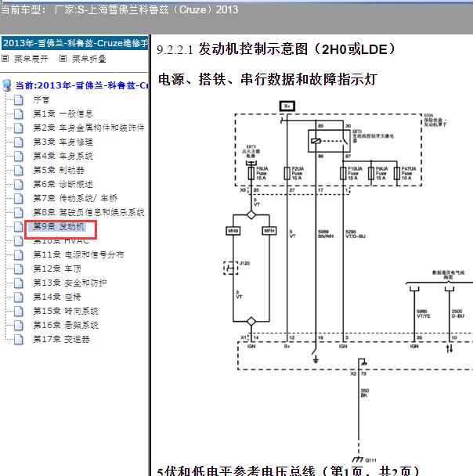Open 第15章 转向系统
This screenshot has height=476, width=473.
(66, 311)
